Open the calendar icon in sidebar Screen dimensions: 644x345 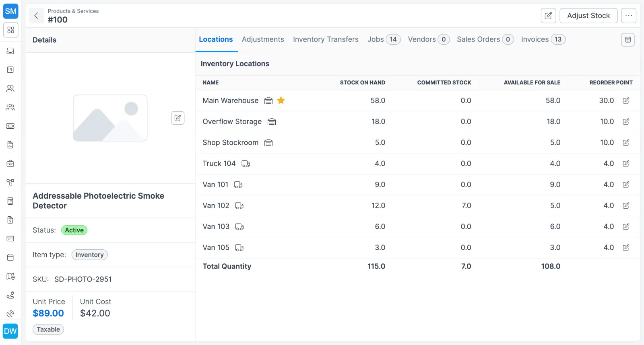(10, 257)
